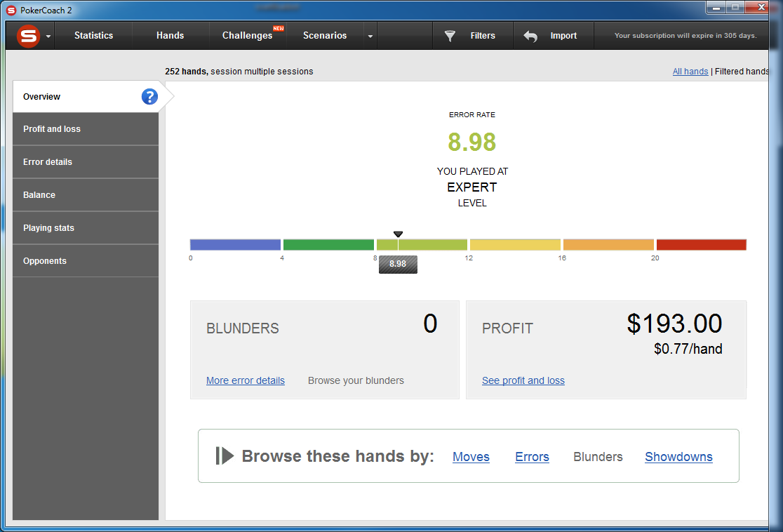Click the 252 hands session summary text
Viewport: 783px width, 532px height.
(x=239, y=72)
